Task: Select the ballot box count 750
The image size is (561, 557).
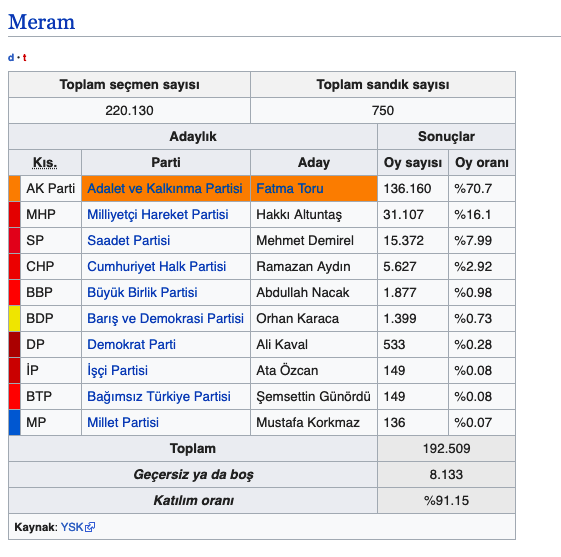Action: point(383,111)
